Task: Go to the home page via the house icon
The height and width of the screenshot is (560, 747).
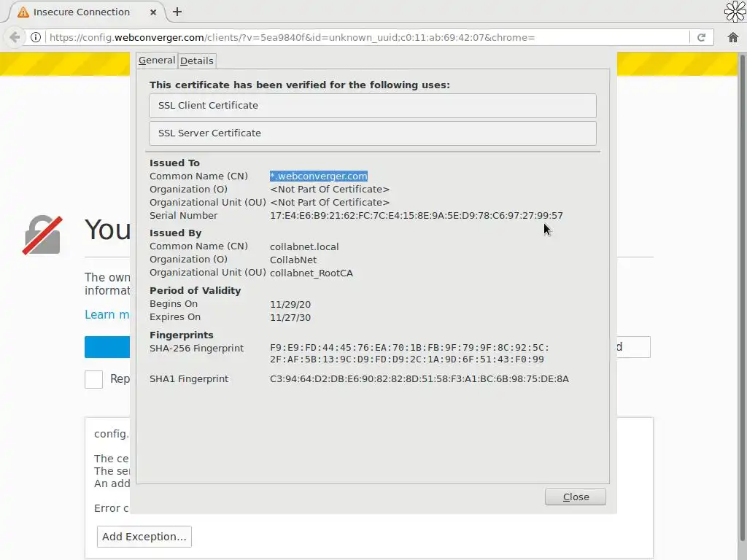Action: pos(732,37)
